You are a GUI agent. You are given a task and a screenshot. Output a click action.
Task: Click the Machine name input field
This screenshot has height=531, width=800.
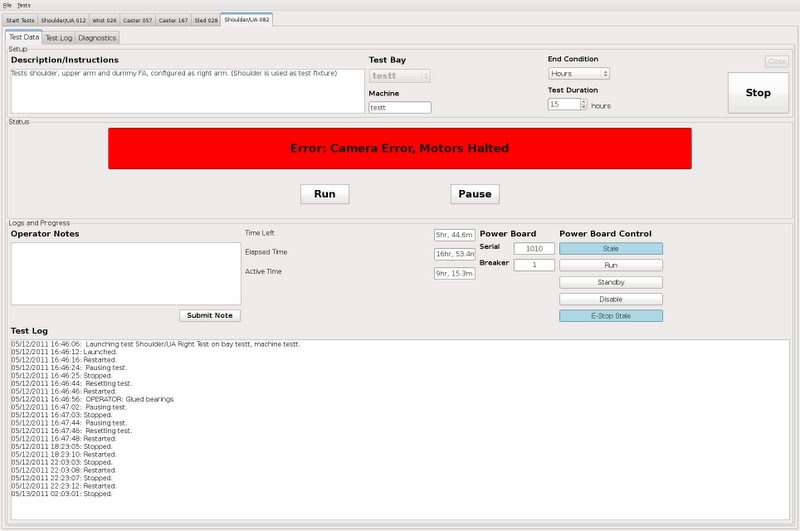(x=399, y=107)
